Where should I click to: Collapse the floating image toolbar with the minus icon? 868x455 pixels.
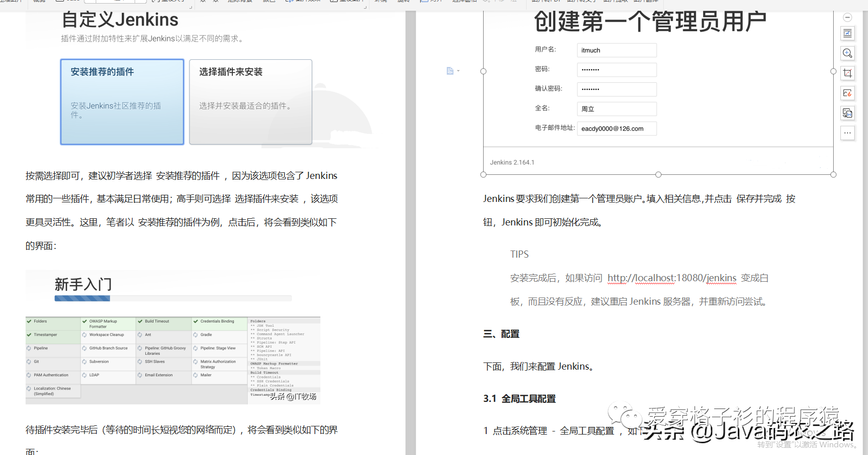tap(848, 17)
